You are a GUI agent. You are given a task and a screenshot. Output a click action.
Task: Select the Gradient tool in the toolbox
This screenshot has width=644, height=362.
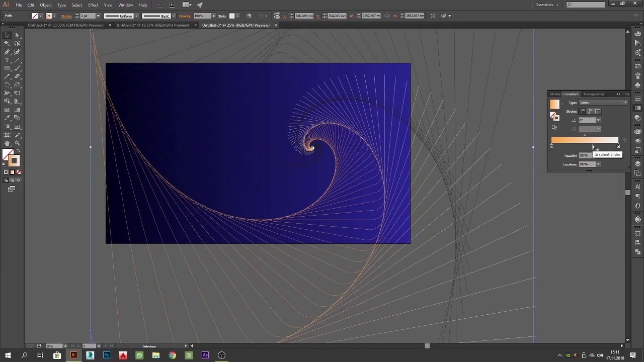pyautogui.click(x=17, y=110)
